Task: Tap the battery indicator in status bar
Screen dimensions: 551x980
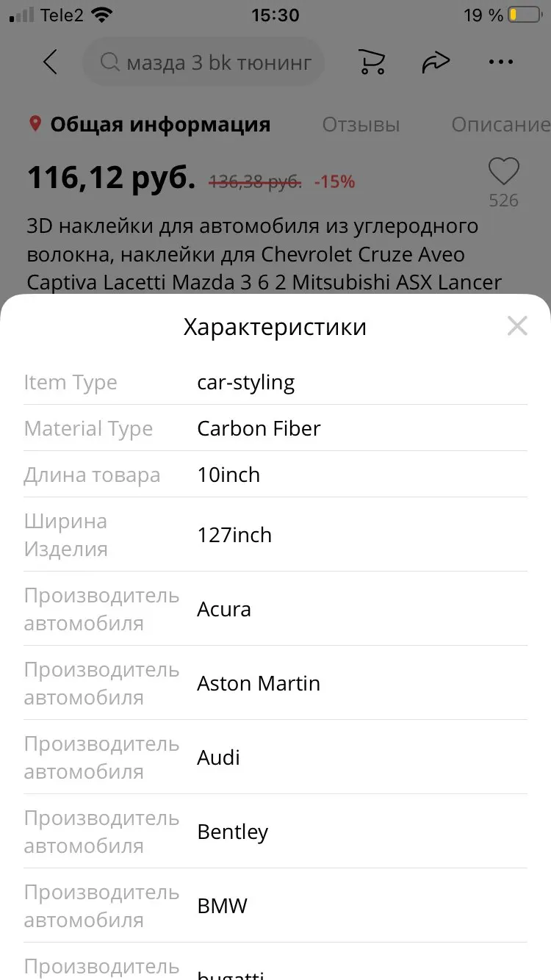Action: click(x=525, y=15)
